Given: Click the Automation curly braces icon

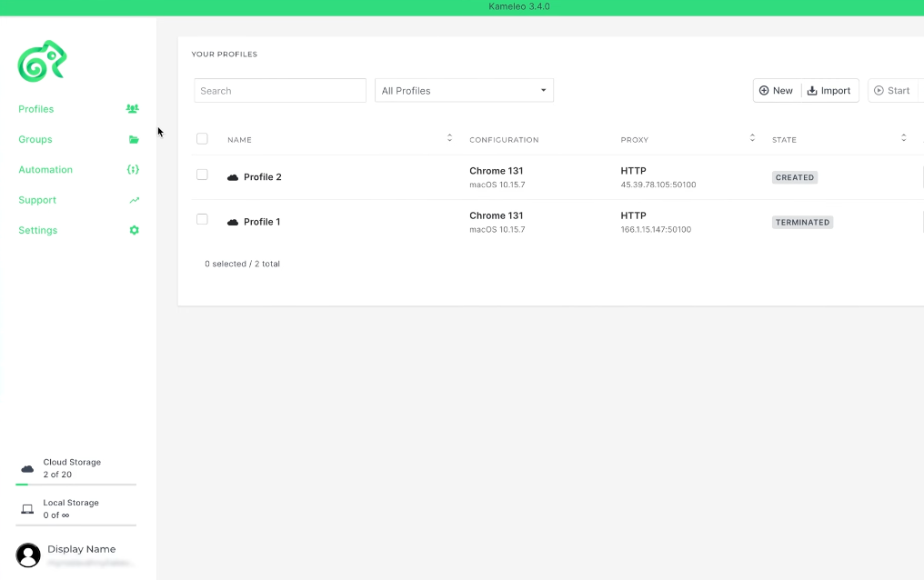Looking at the screenshot, I should pos(133,170).
